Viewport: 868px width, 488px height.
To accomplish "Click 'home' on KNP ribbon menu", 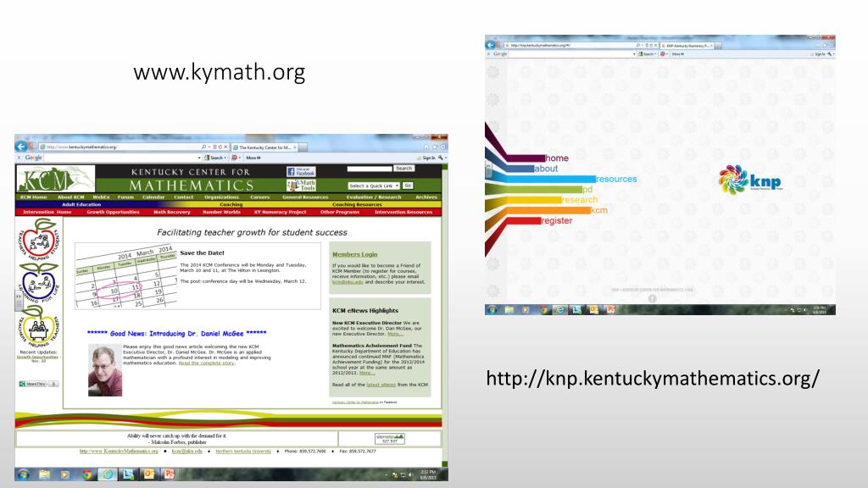I will click(557, 158).
